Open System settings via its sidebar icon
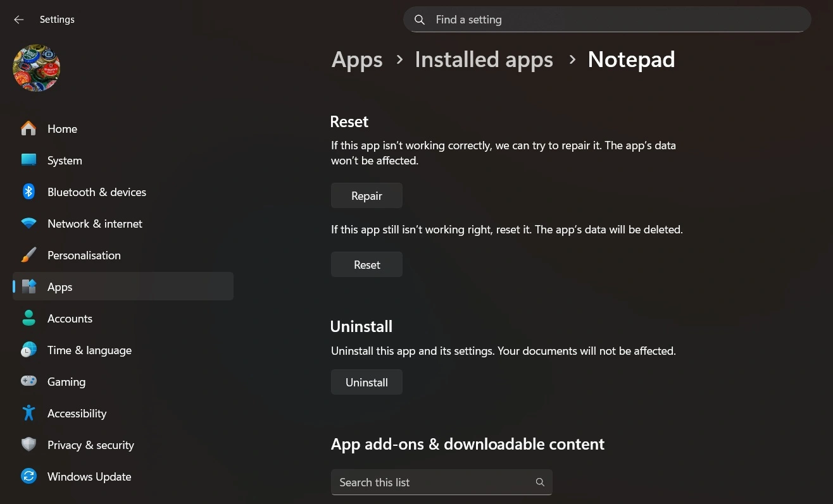 tap(28, 160)
